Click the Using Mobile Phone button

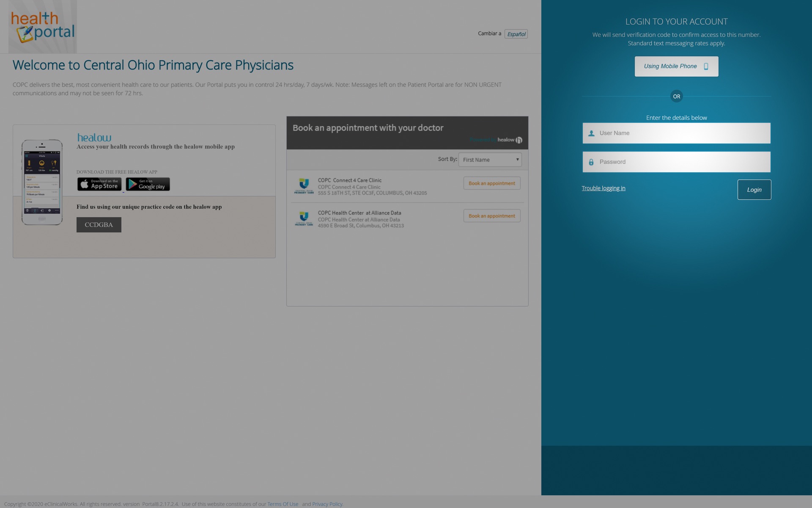tap(676, 66)
